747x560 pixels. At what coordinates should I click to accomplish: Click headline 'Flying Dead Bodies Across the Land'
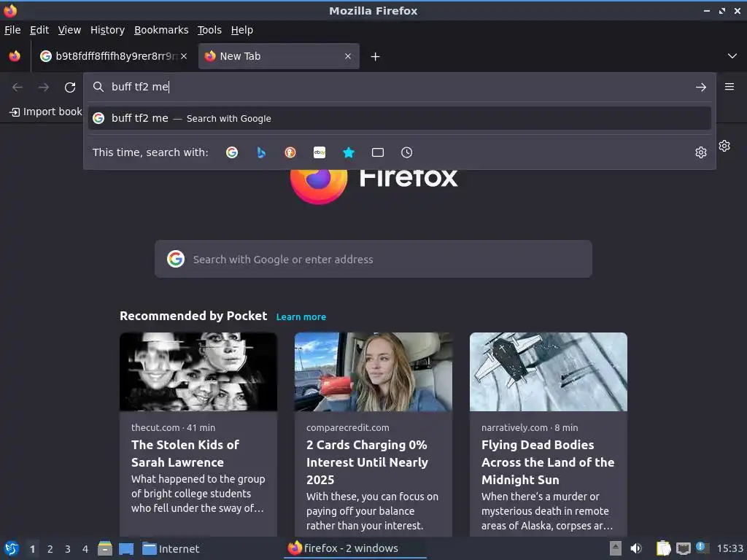(x=548, y=462)
